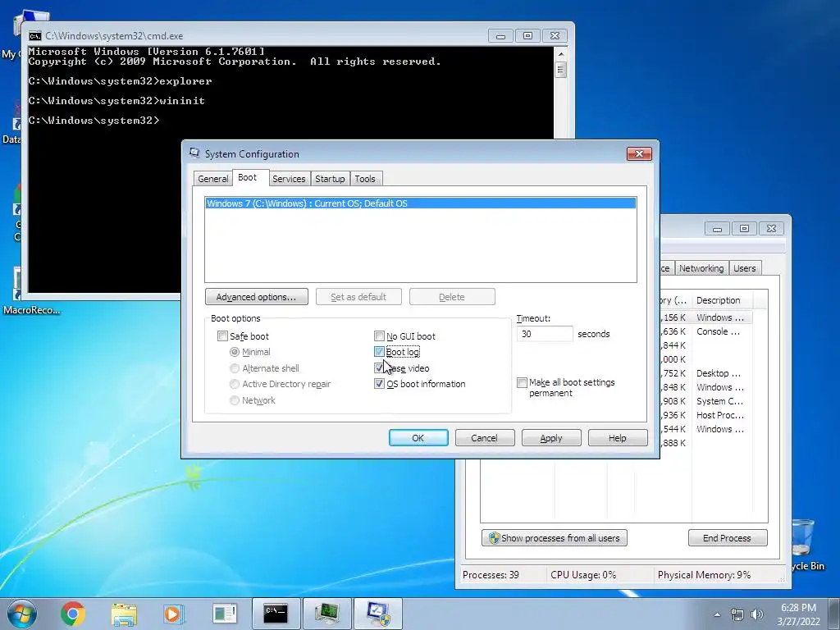840x630 pixels.
Task: Show hidden tray icons arrow
Action: (717, 614)
